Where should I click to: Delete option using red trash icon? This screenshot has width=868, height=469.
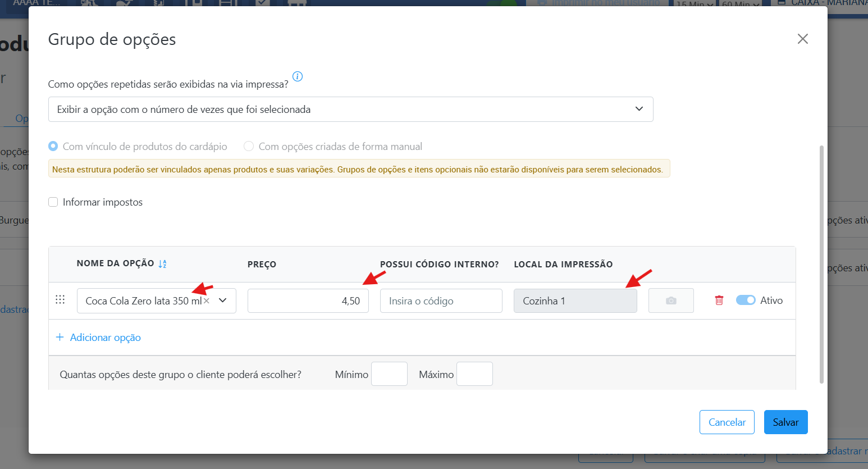click(x=719, y=300)
